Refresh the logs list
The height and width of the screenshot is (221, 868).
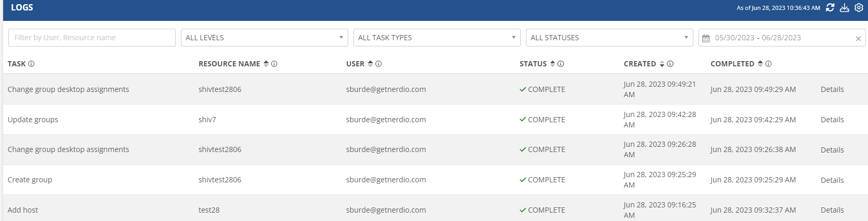click(x=830, y=8)
